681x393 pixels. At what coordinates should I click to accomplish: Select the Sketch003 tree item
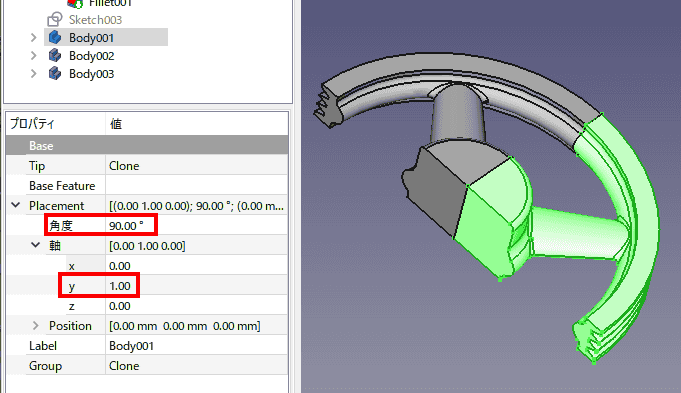(95, 20)
